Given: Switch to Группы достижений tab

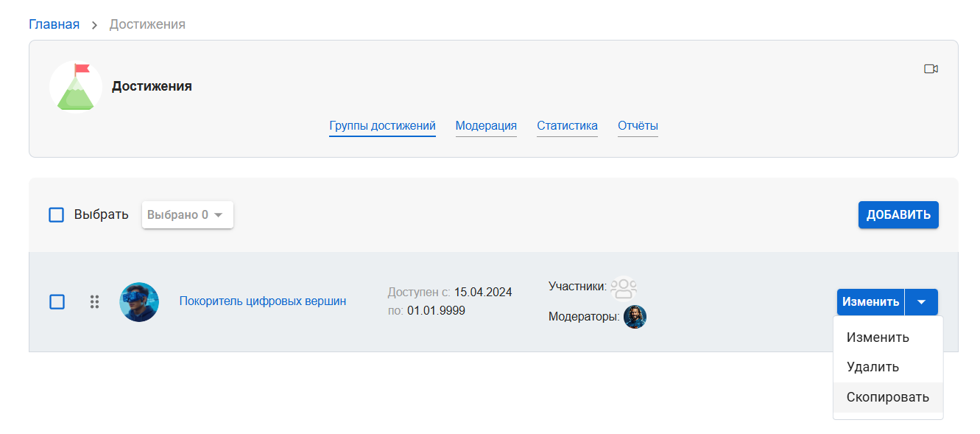Looking at the screenshot, I should [382, 126].
